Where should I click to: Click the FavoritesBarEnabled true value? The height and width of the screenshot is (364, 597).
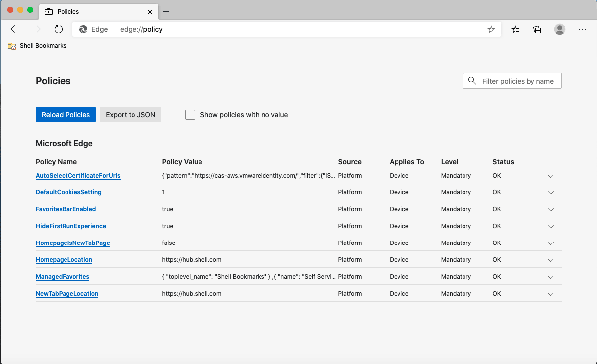pyautogui.click(x=168, y=209)
